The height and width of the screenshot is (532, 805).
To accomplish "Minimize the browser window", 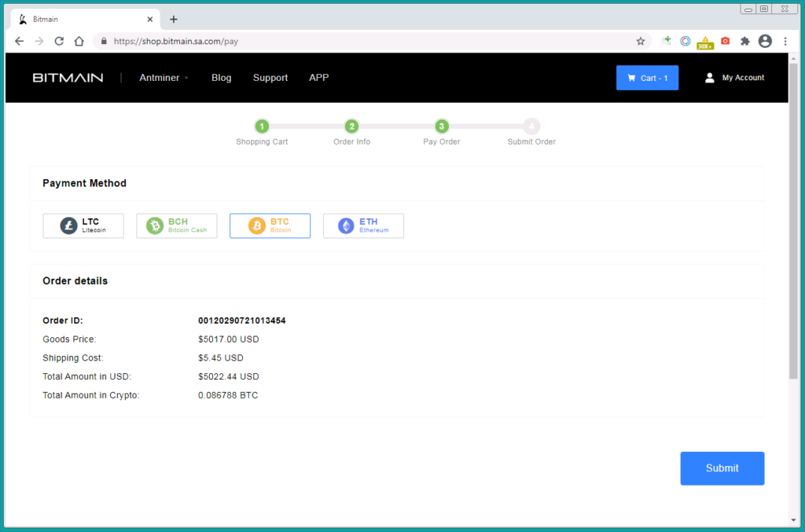I will [x=748, y=9].
